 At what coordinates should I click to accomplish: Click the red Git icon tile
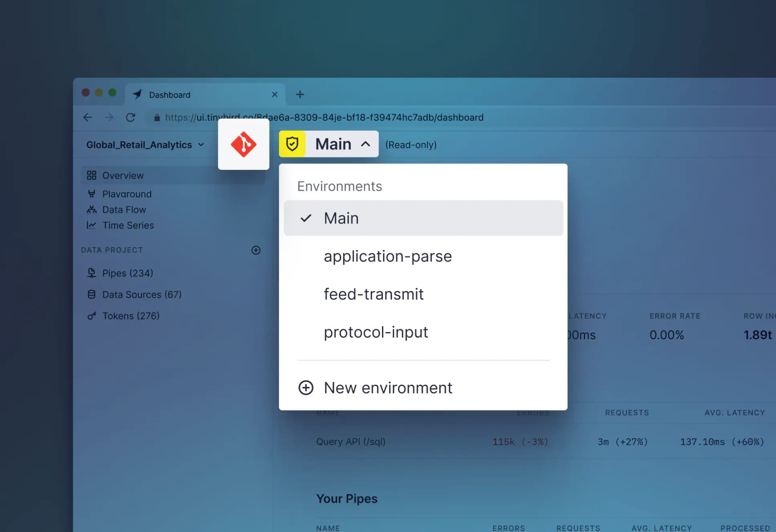[243, 144]
